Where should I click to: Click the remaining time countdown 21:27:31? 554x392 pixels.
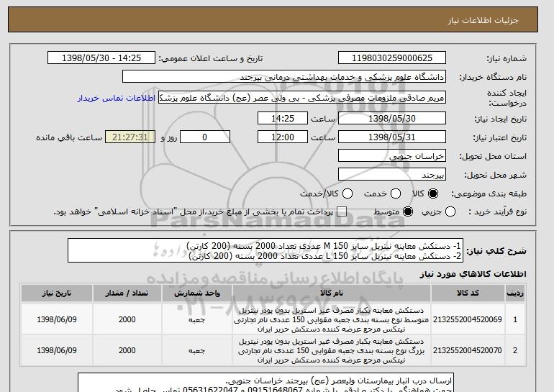130,137
